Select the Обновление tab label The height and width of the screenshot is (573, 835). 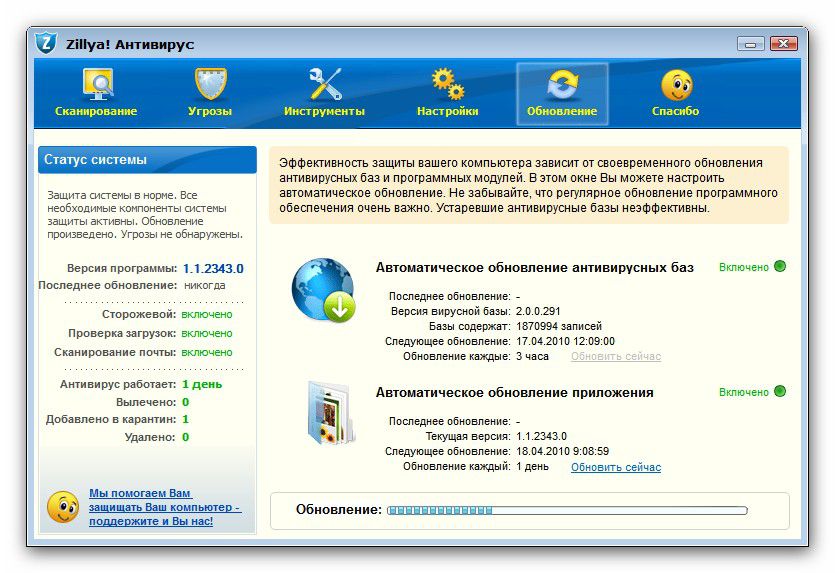click(562, 111)
